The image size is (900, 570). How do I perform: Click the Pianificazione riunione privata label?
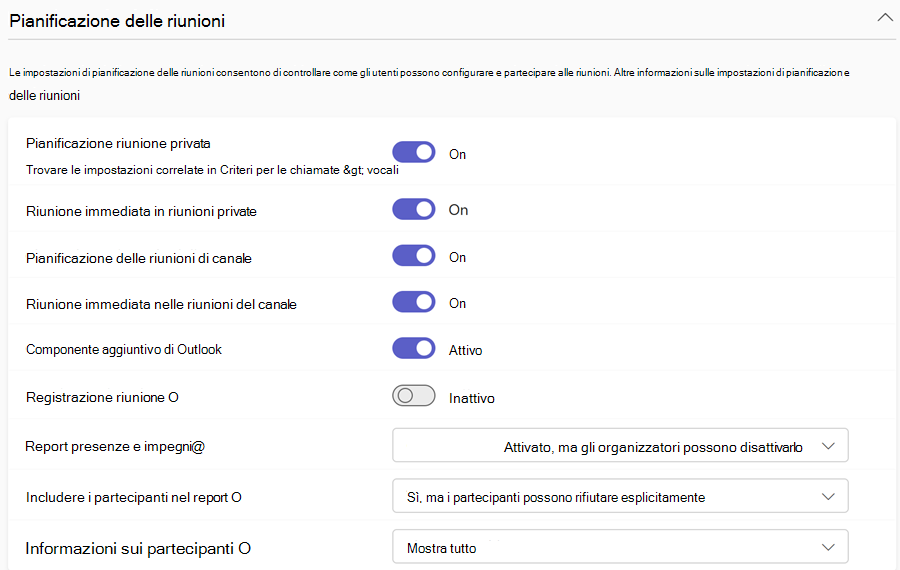pos(118,144)
